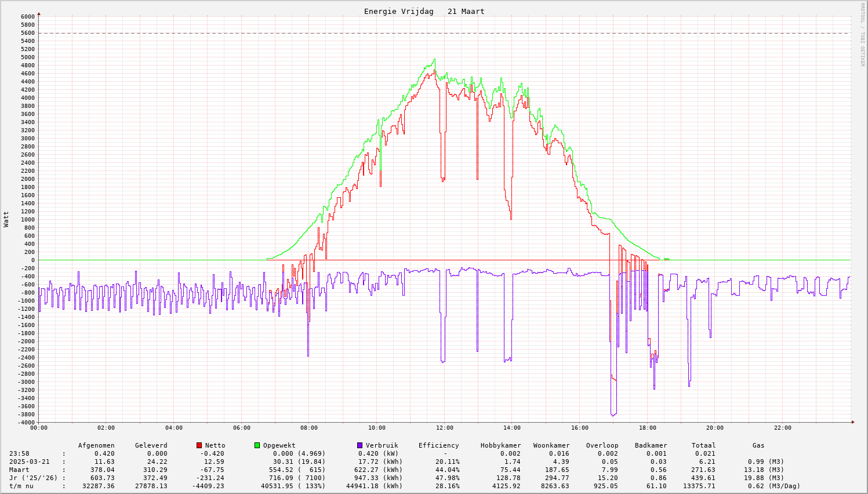This screenshot has height=494, width=868.
Task: Select the Gas column header
Action: (758, 445)
